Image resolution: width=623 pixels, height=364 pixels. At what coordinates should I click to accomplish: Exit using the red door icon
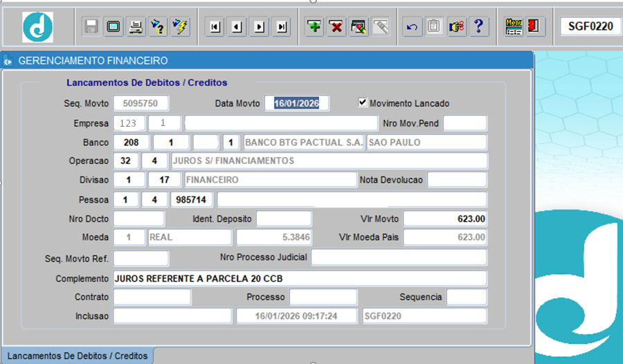pyautogui.click(x=534, y=27)
